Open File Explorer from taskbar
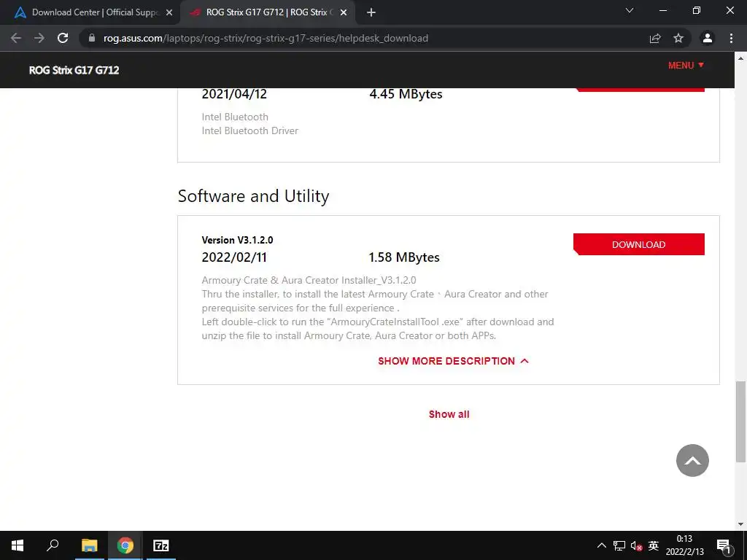 pyautogui.click(x=89, y=545)
